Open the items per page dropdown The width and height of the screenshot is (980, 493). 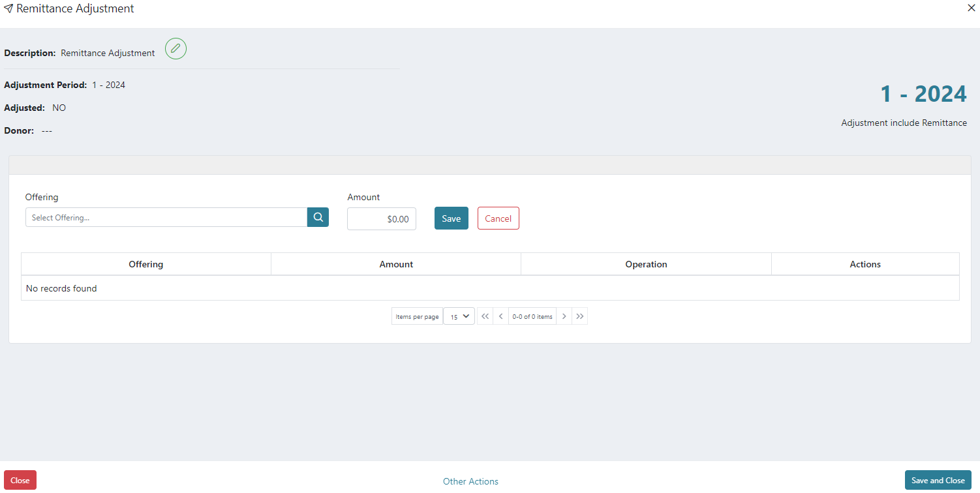point(459,316)
